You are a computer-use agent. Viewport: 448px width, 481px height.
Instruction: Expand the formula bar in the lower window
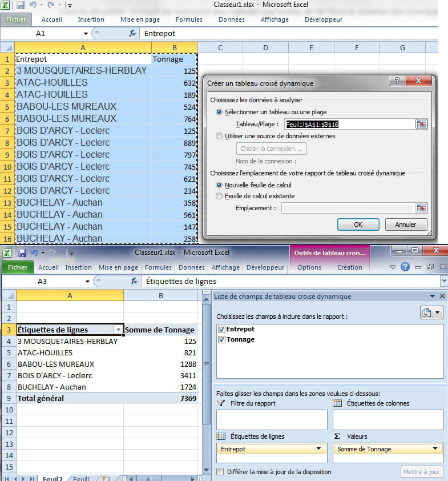pos(444,280)
